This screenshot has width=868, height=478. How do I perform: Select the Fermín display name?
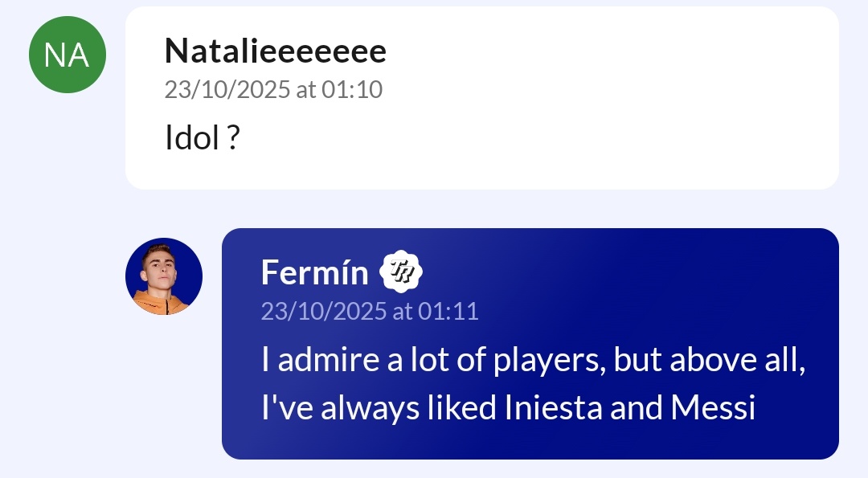[x=314, y=273]
